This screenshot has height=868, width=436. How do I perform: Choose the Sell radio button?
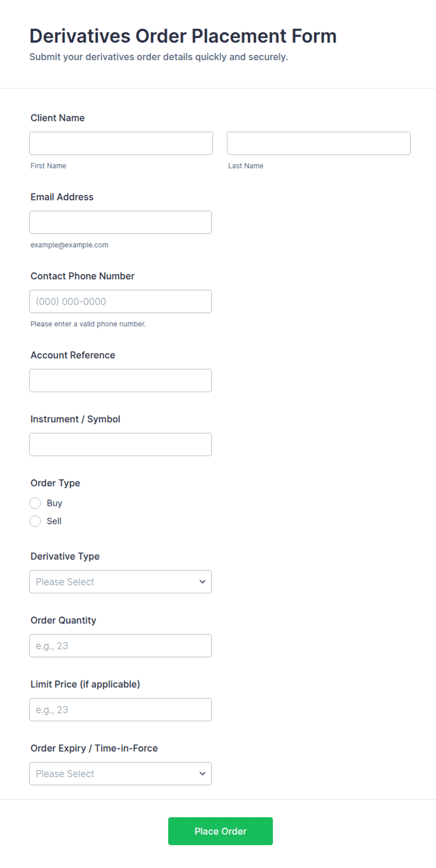click(x=35, y=521)
